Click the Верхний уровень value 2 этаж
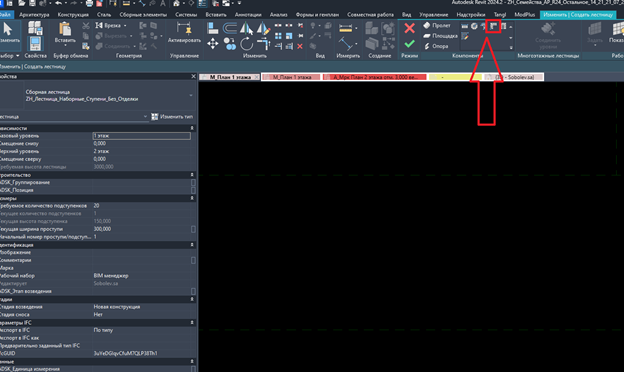The width and height of the screenshot is (624, 372). click(141, 152)
